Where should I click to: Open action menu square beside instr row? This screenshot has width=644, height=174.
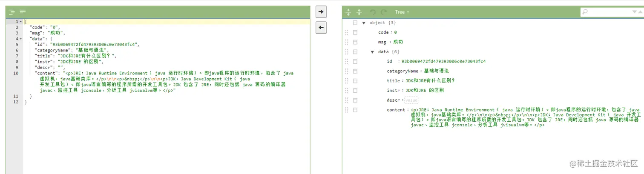(355, 91)
